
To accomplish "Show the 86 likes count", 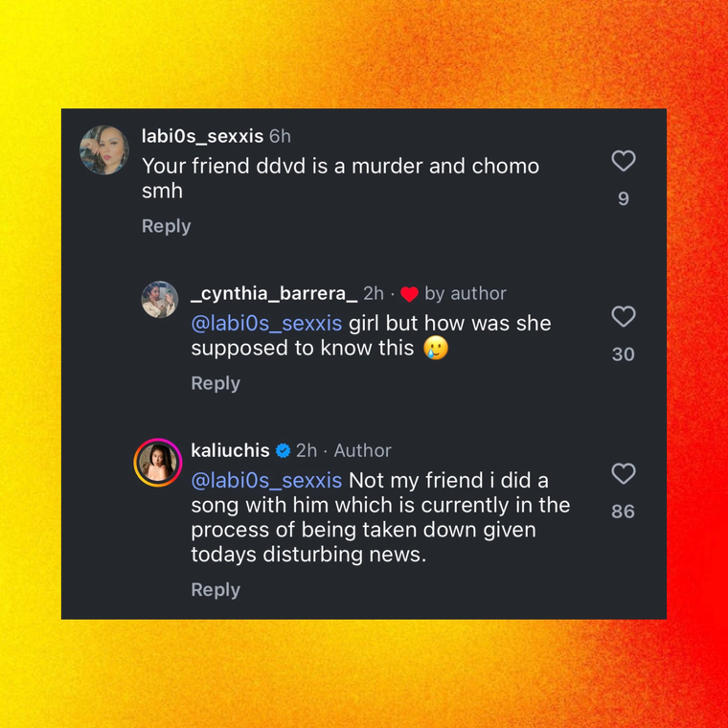I will click(624, 512).
